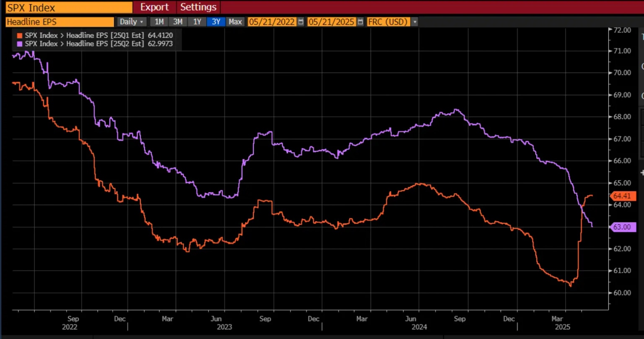Select the 3Y time range

tap(216, 22)
